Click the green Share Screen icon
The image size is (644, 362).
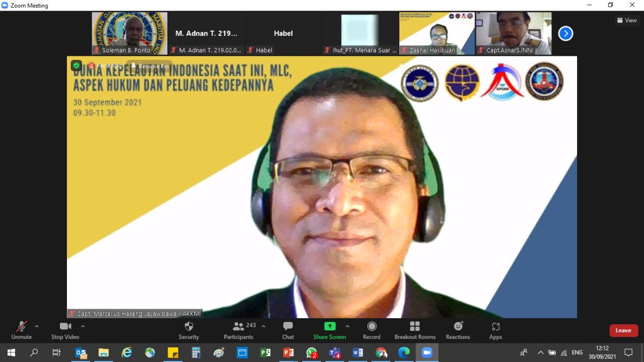tap(330, 326)
